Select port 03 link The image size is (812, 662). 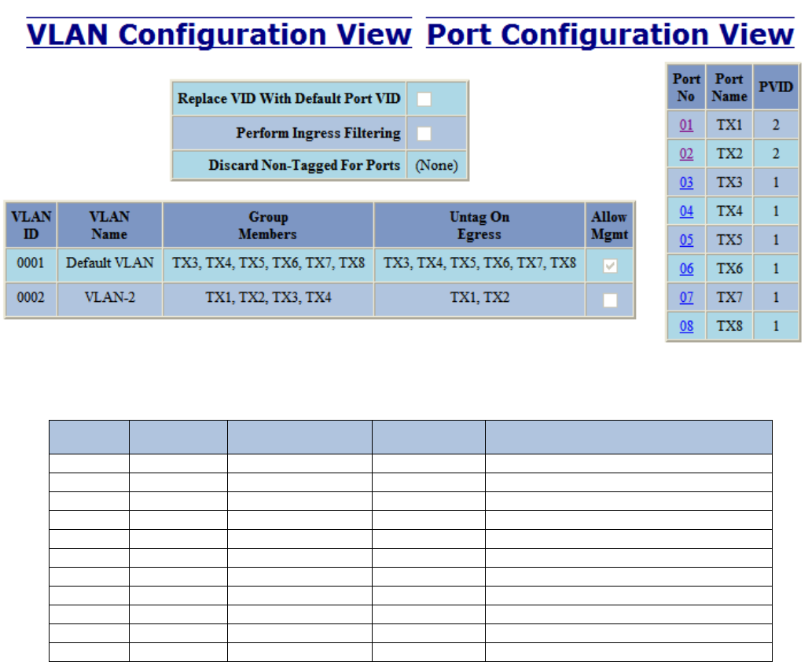[686, 182]
